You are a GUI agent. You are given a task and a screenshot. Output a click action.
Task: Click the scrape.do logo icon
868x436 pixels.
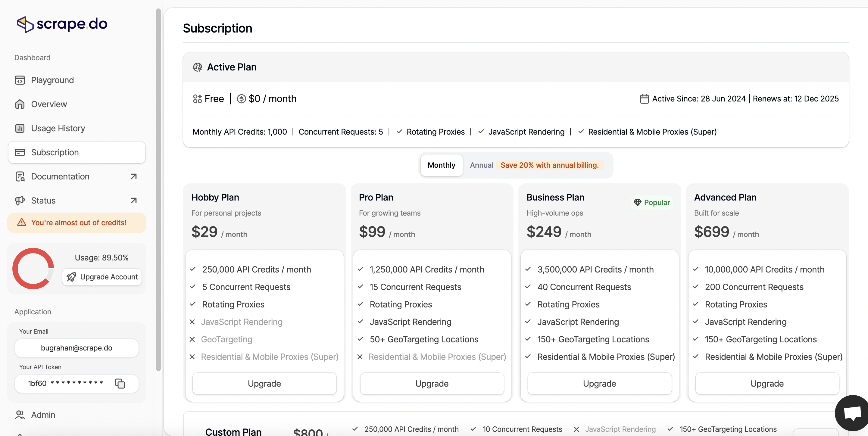pos(25,24)
